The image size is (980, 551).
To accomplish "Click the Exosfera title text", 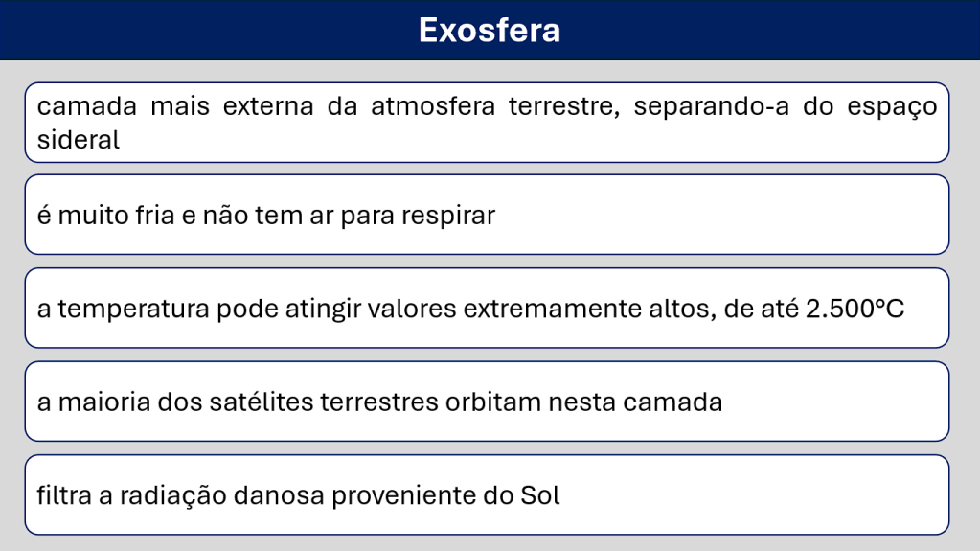I will click(490, 30).
